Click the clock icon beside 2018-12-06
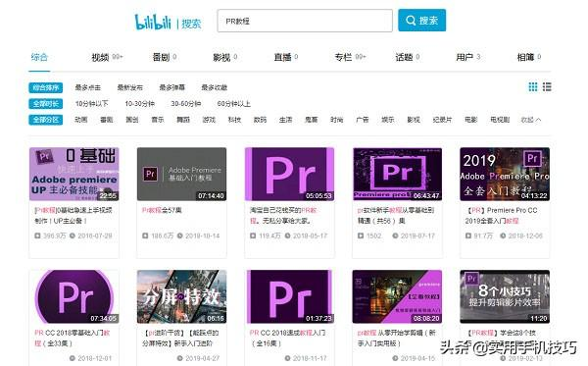This screenshot has width=588, height=366. click(x=503, y=235)
